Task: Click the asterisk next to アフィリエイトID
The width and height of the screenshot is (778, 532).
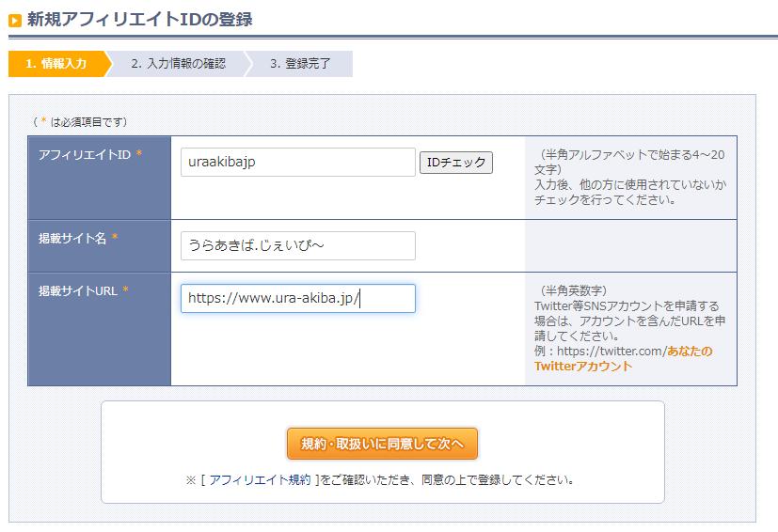Action: 139,154
